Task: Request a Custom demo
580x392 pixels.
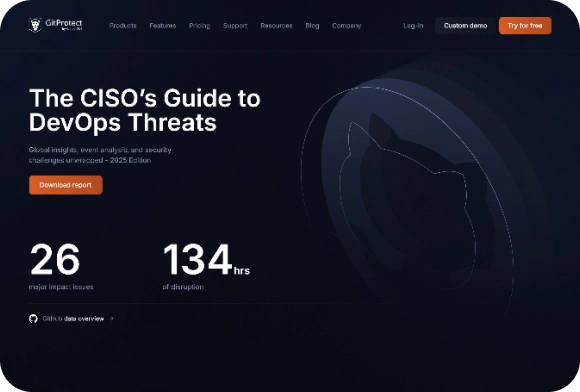Action: (x=465, y=26)
